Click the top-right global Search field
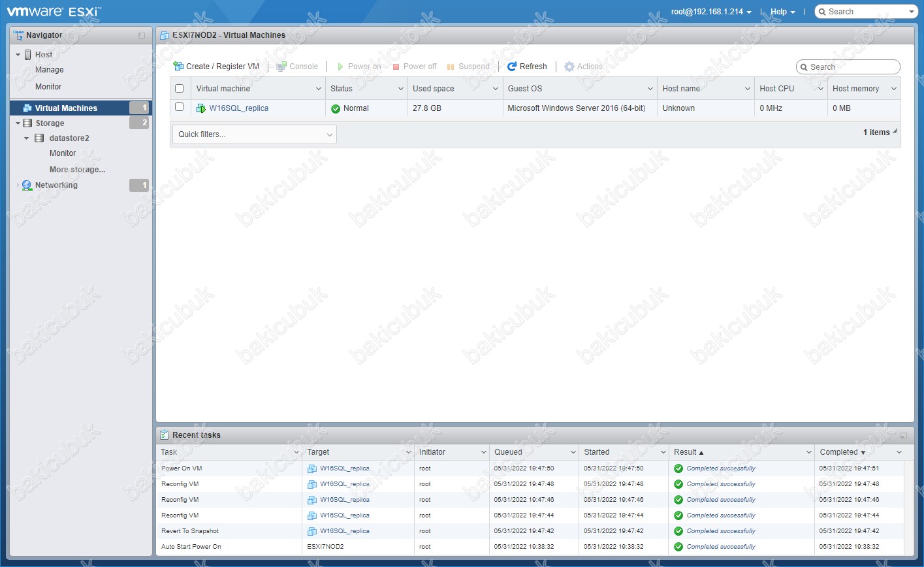The width and height of the screenshot is (924, 567). point(867,12)
